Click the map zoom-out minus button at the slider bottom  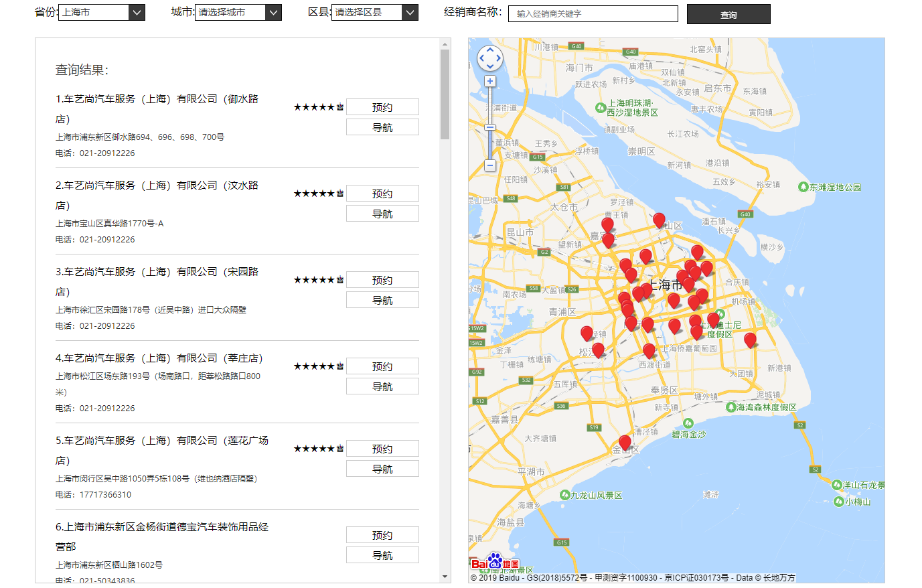point(490,165)
